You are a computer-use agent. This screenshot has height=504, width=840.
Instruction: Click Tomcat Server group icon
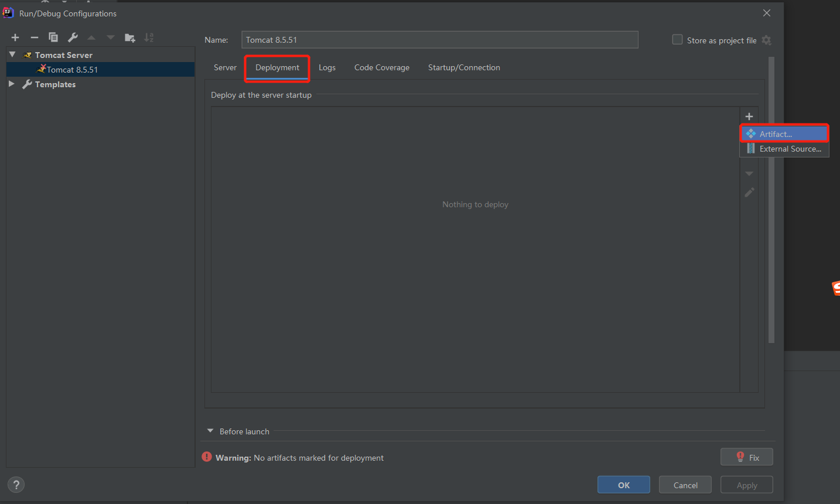27,55
